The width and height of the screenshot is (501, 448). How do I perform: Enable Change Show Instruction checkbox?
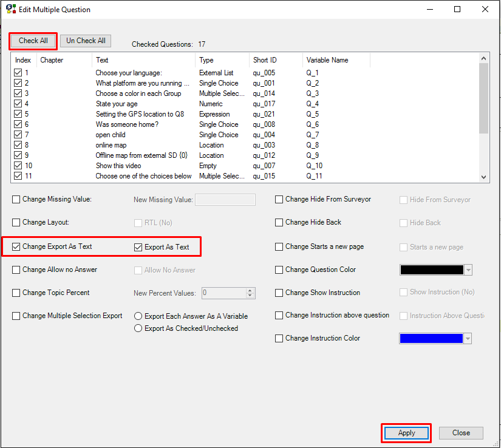pos(279,293)
